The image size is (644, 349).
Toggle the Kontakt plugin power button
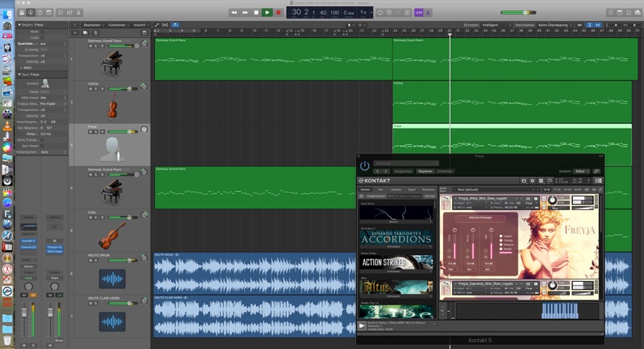(x=365, y=166)
